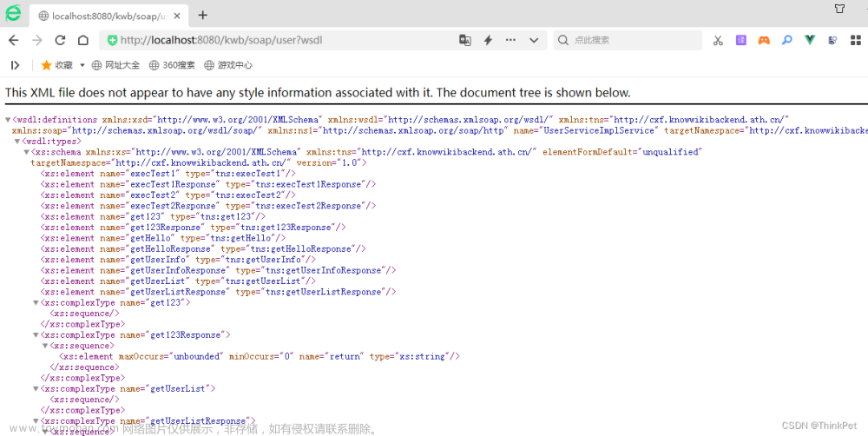Click the magnifier in the search box
This screenshot has width=868, height=436.
[x=563, y=40]
